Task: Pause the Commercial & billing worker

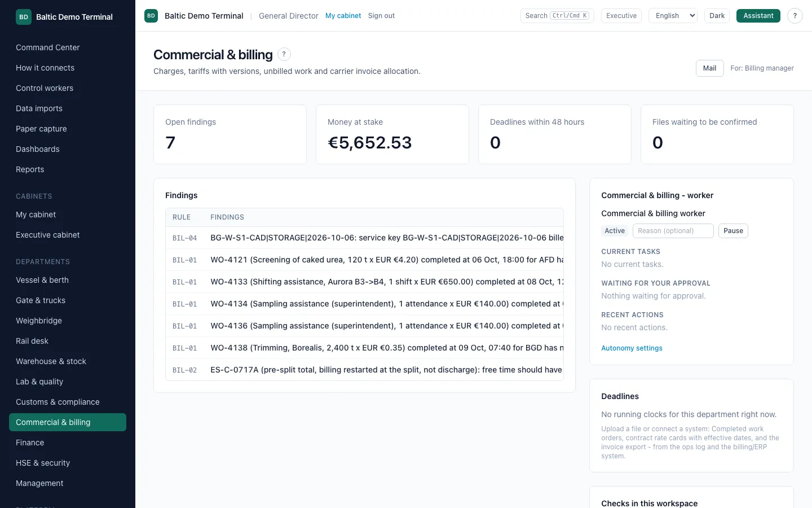Action: click(x=733, y=231)
